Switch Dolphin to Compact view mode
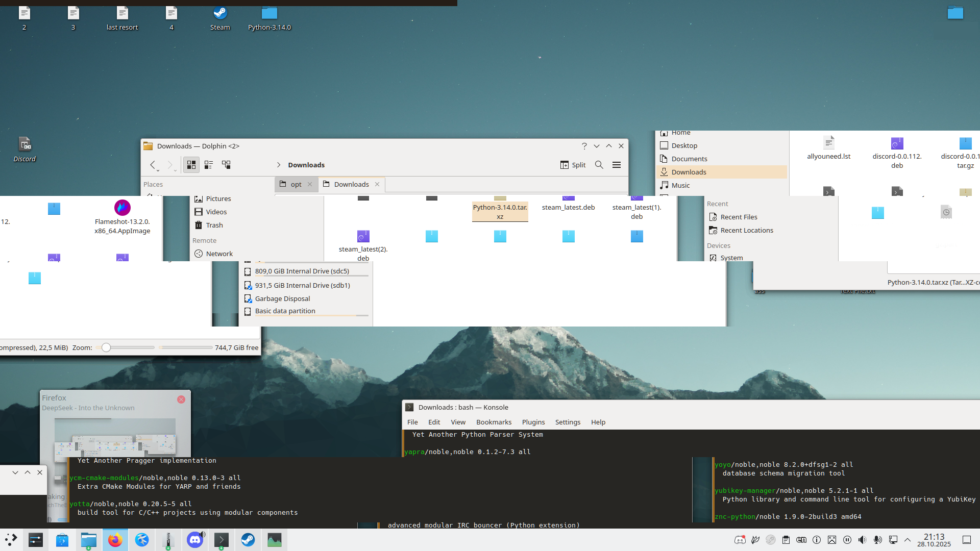The image size is (980, 551). pos(209,165)
